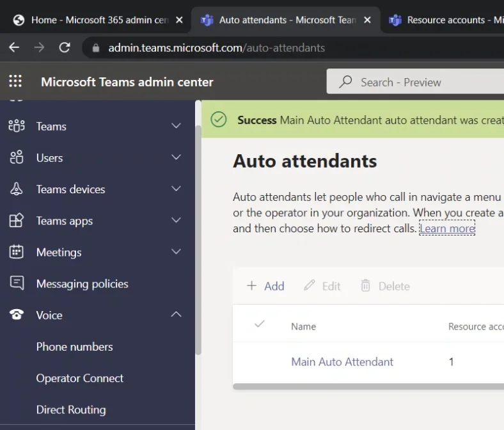Click the Teams devices bell icon
The height and width of the screenshot is (430, 504).
(17, 189)
